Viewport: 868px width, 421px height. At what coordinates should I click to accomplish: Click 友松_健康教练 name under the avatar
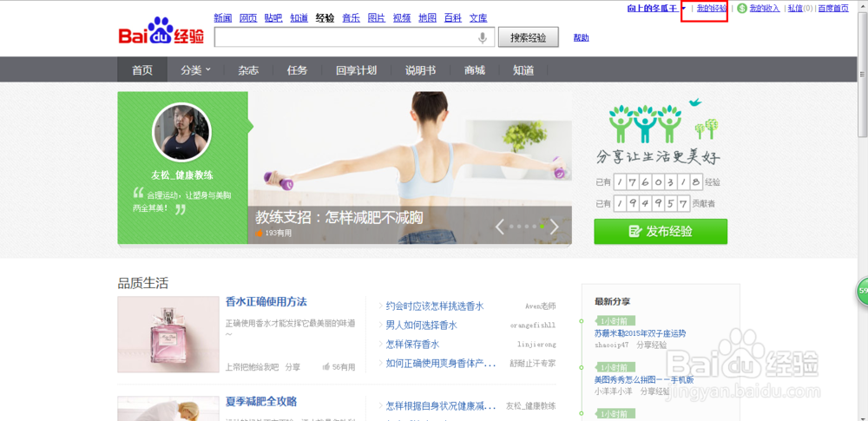(182, 175)
